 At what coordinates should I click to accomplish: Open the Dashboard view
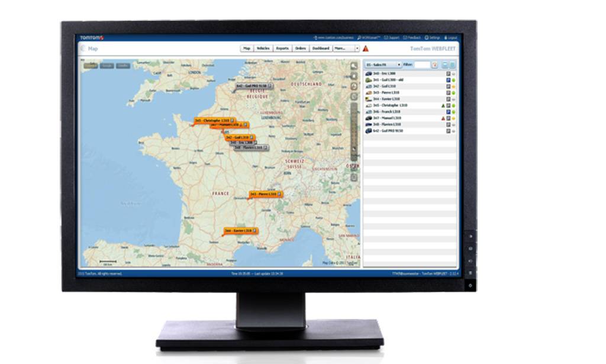[320, 49]
